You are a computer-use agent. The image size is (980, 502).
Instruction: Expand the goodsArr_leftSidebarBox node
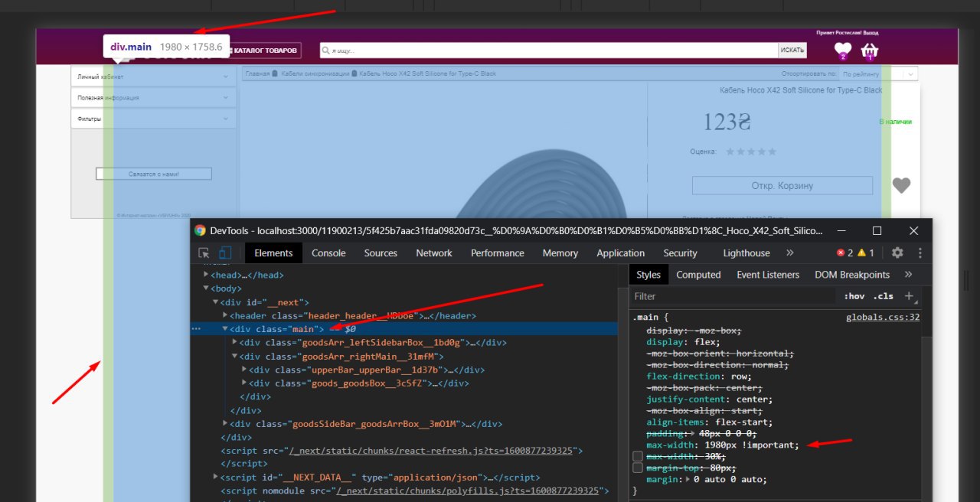pyautogui.click(x=235, y=342)
